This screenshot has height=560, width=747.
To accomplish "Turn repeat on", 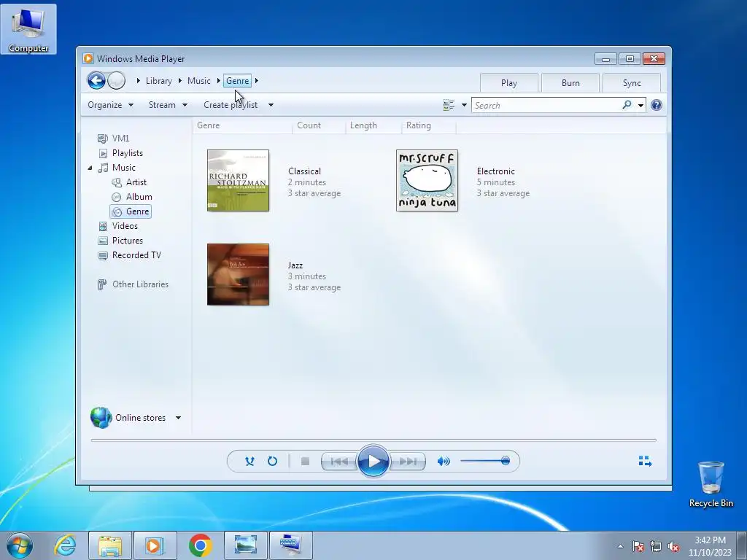I will click(272, 461).
